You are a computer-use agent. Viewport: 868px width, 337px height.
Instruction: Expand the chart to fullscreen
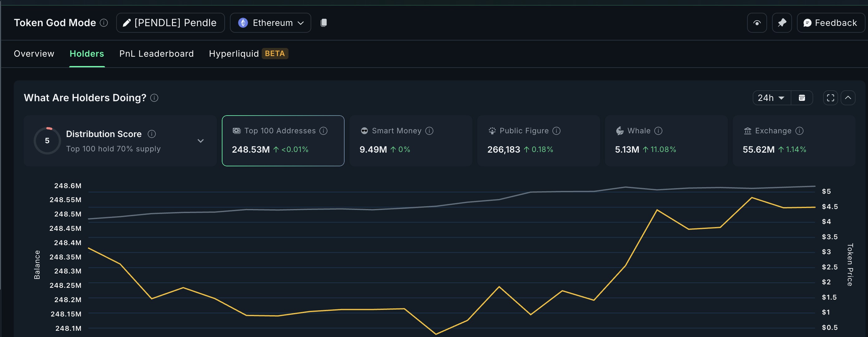click(831, 98)
